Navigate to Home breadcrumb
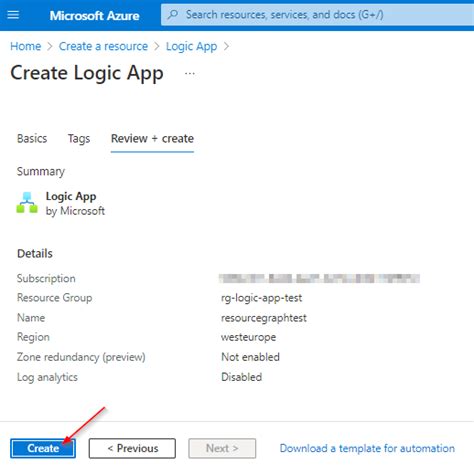This screenshot has width=474, height=474. click(x=26, y=46)
